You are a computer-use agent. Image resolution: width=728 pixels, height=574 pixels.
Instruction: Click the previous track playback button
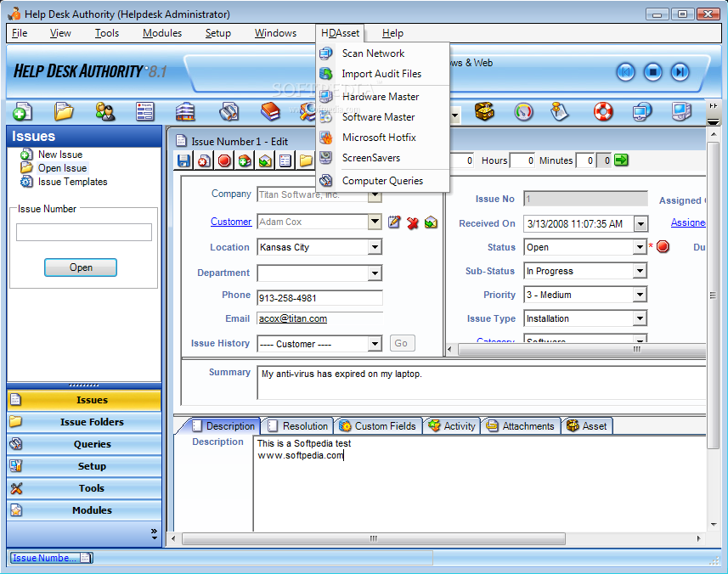pos(625,72)
